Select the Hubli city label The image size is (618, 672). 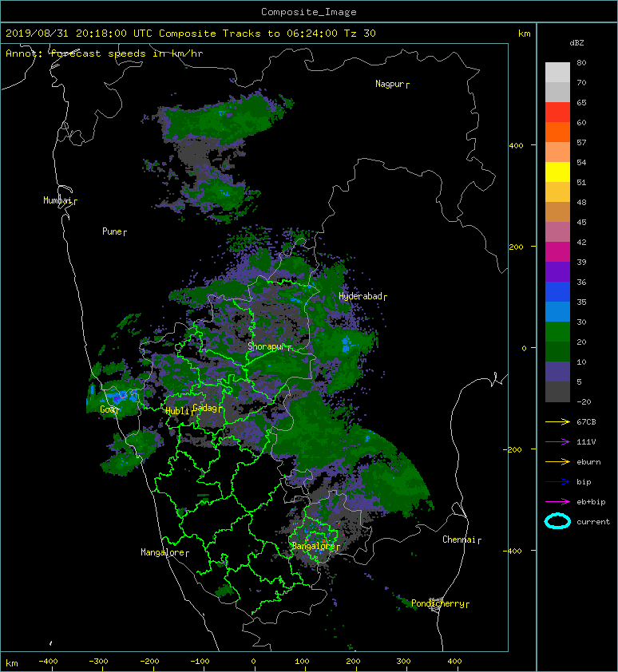point(179,411)
